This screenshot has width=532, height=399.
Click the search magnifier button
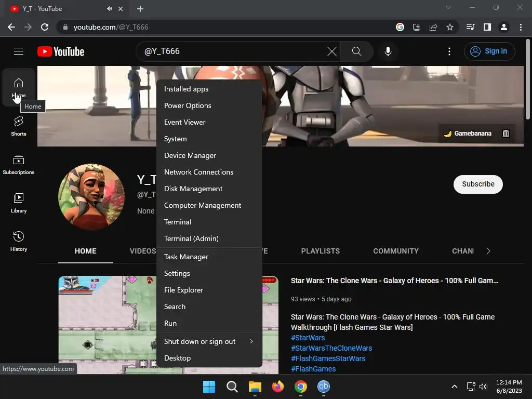click(356, 51)
